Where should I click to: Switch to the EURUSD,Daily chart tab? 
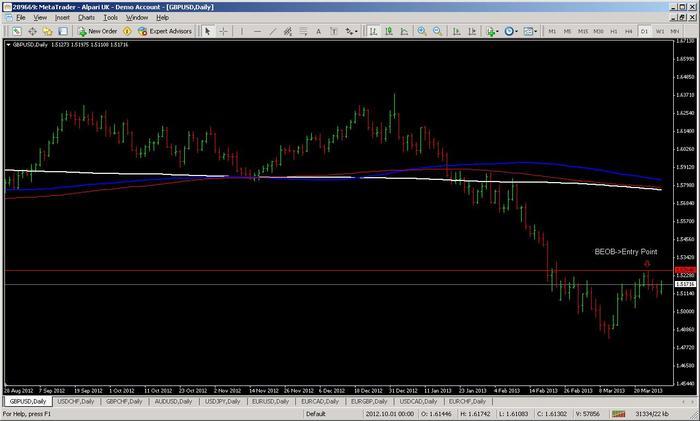pos(270,401)
